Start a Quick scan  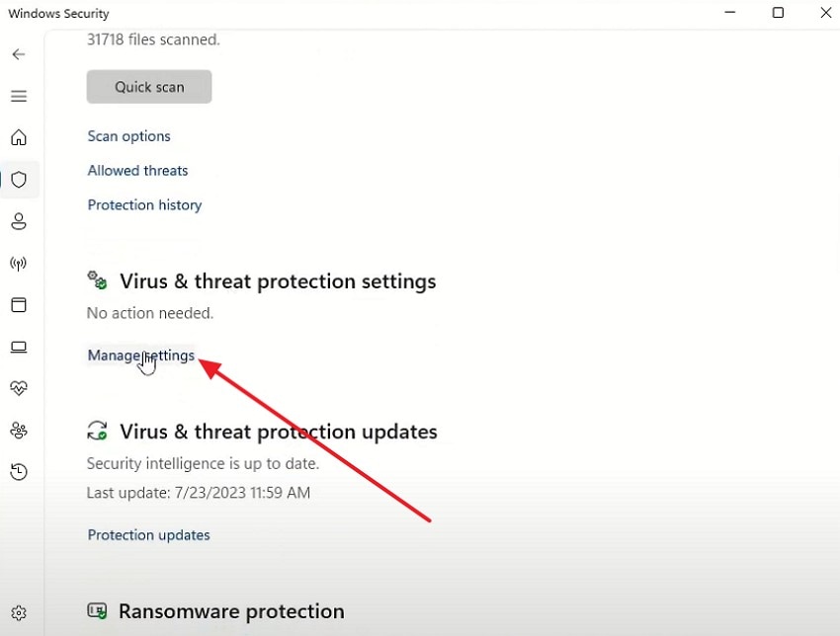point(149,87)
